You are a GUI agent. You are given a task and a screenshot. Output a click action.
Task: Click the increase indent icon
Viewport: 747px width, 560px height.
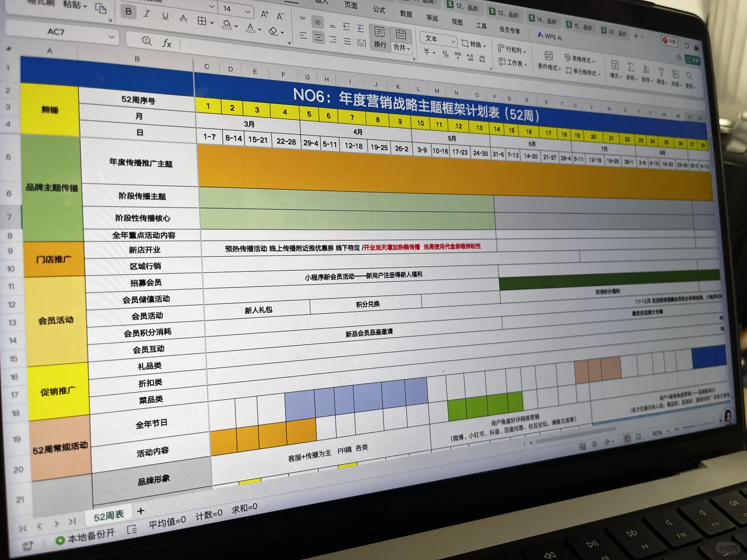pos(361,29)
